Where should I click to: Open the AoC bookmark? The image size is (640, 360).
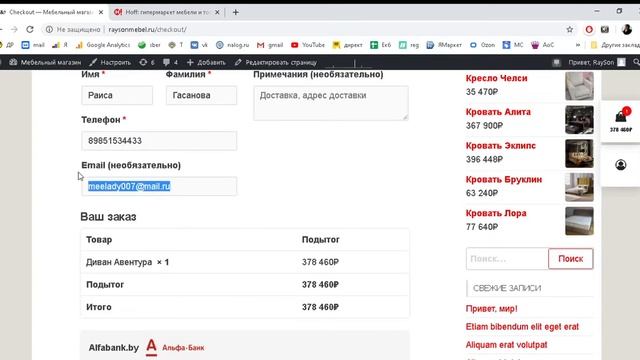[542, 45]
